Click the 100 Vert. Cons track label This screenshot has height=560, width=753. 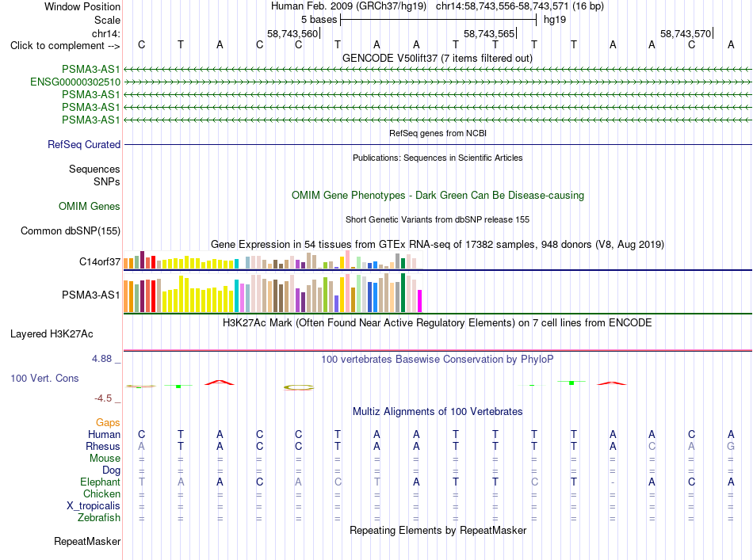click(44, 378)
